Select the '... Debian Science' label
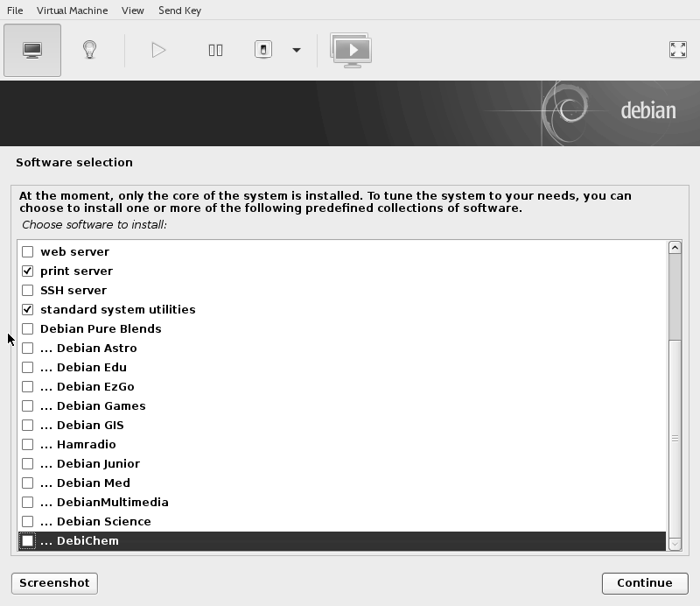The image size is (700, 606). [x=95, y=522]
